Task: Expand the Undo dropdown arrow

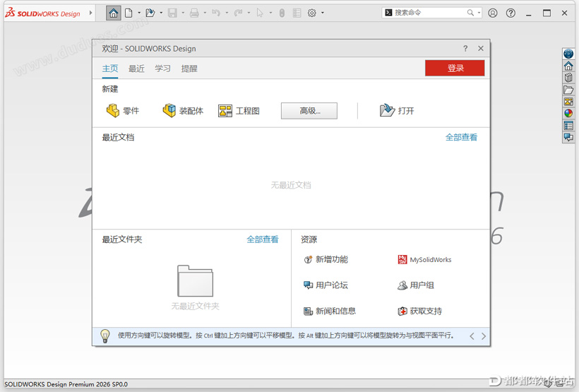Action: pyautogui.click(x=227, y=13)
